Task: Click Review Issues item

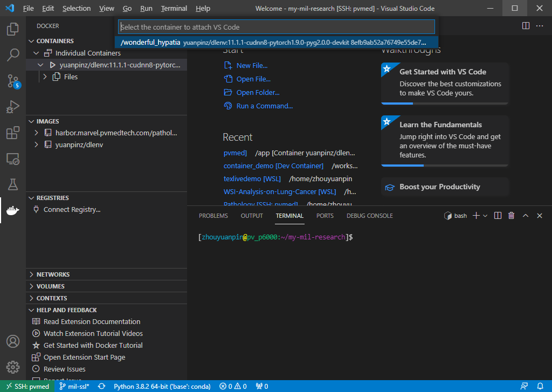Action: pyautogui.click(x=65, y=369)
